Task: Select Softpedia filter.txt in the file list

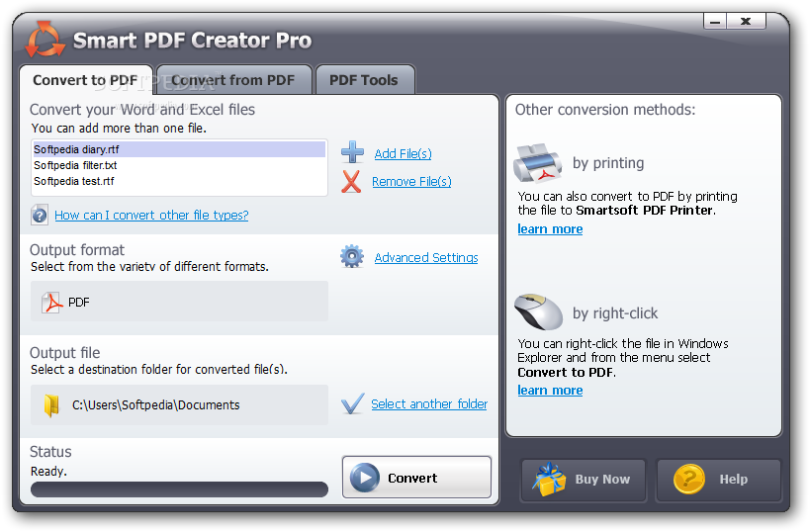Action: click(179, 165)
